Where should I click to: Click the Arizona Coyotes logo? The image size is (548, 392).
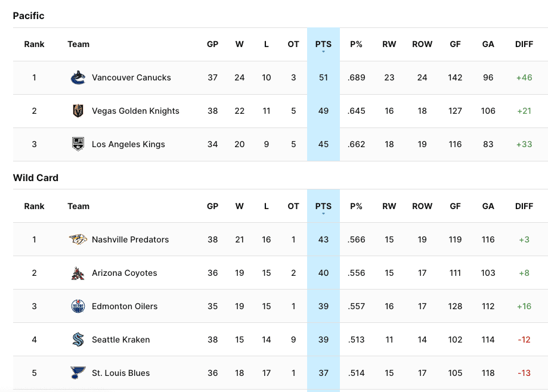pos(78,273)
